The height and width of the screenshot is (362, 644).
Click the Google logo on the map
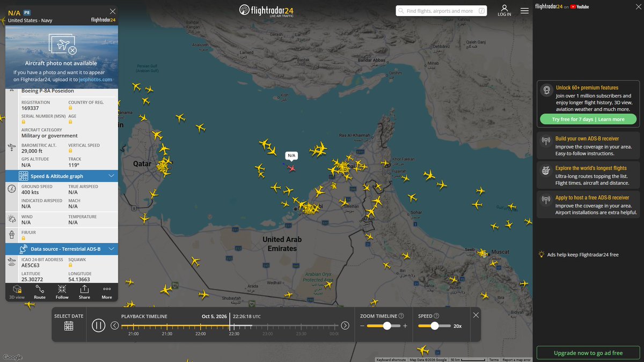click(x=12, y=357)
